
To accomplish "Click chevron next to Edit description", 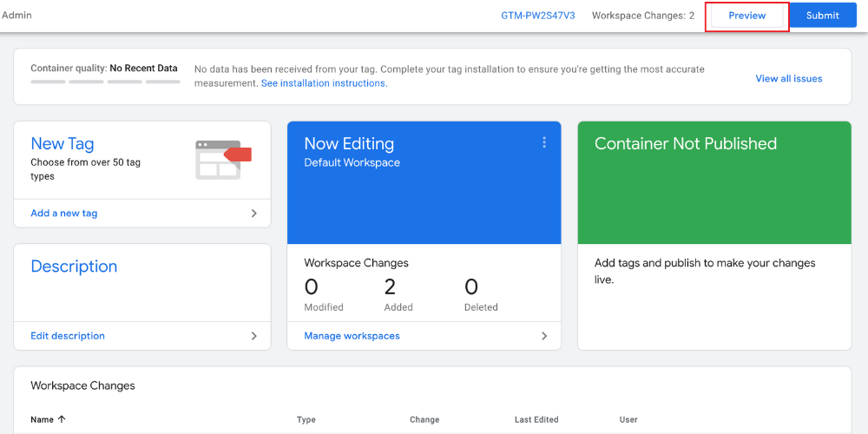I will pos(254,335).
